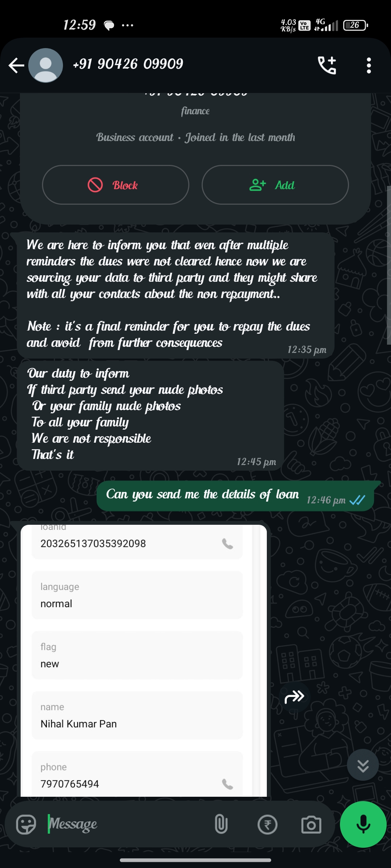This screenshot has height=868, width=391.
Task: Tap the back arrow to leave chat
Action: click(x=16, y=65)
